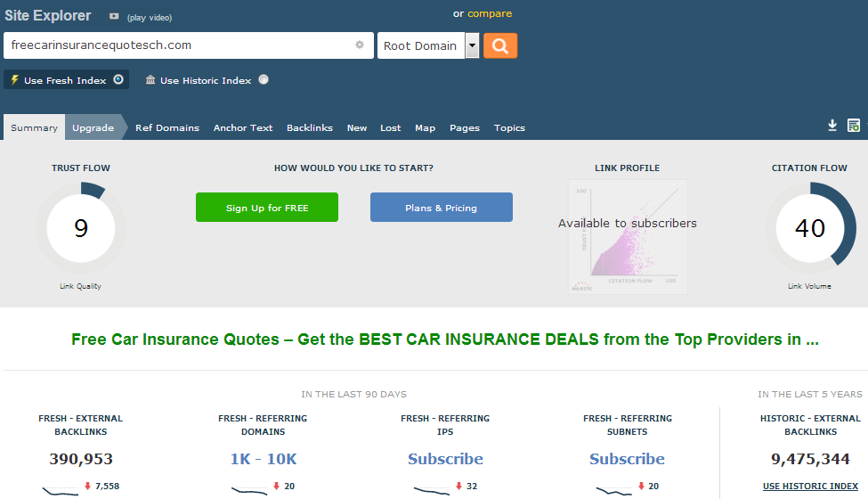
Task: Click Subscribe under Fresh Referring IPs
Action: (x=445, y=459)
